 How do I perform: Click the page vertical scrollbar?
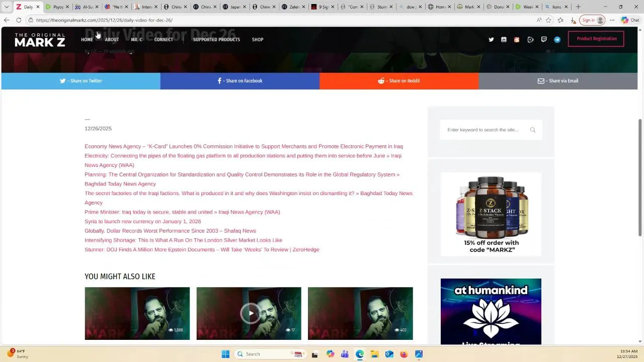coord(640,177)
